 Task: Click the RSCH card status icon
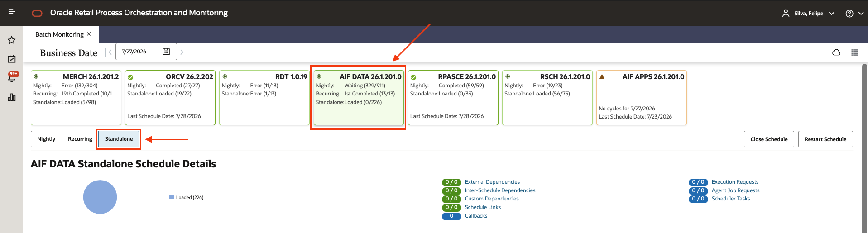pos(508,76)
